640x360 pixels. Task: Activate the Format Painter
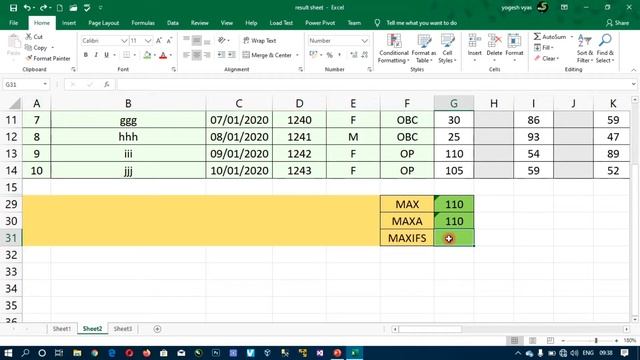48,58
